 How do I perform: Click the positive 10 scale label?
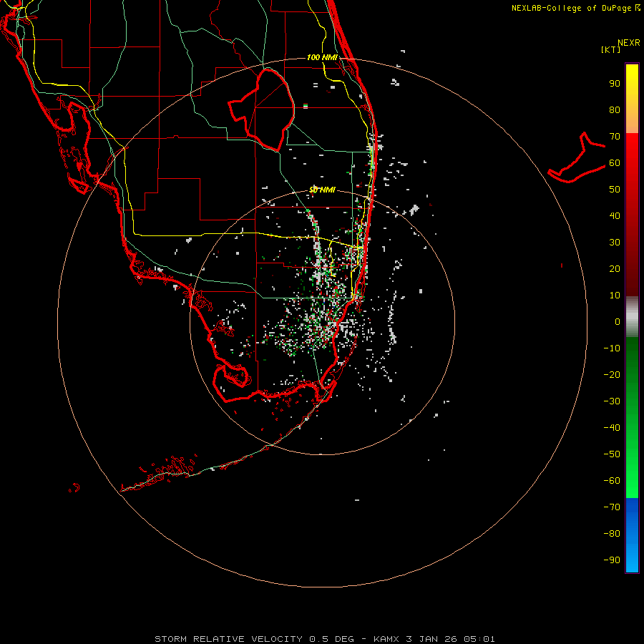point(615,296)
